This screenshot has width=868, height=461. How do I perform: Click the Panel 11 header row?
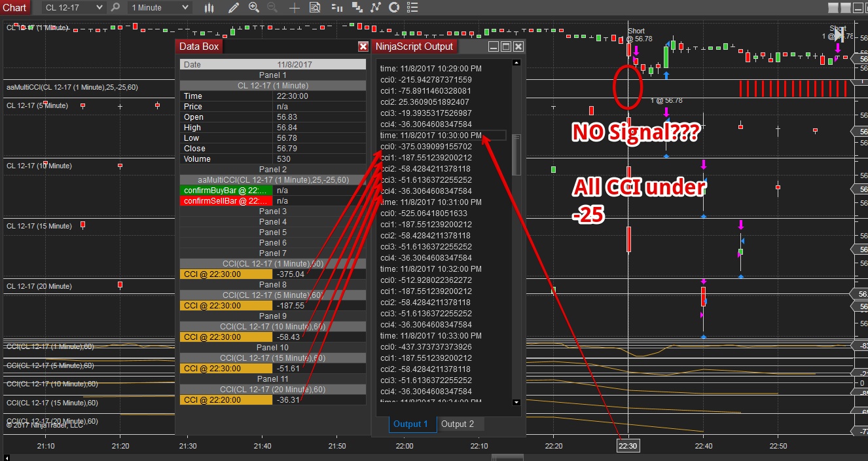(x=273, y=378)
